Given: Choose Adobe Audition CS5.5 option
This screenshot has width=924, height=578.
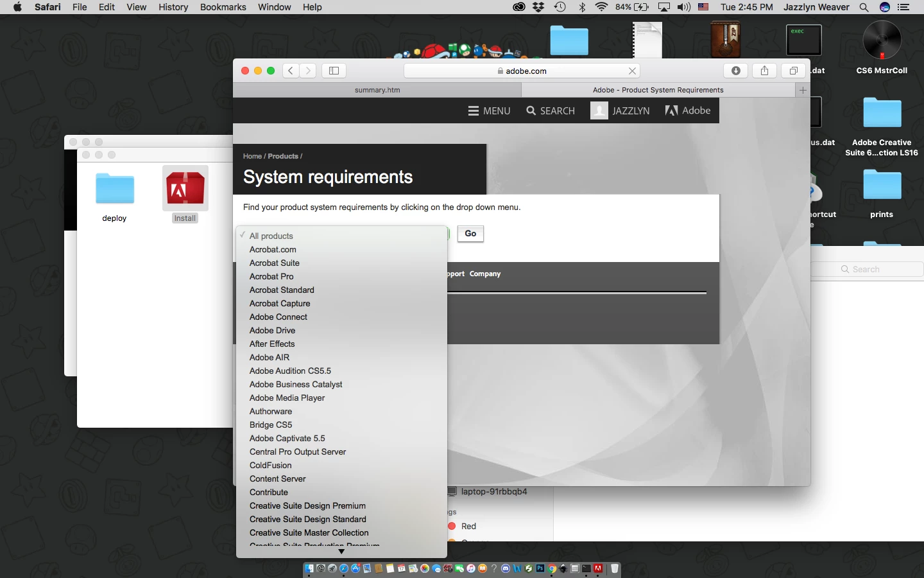Looking at the screenshot, I should [x=341, y=371].
